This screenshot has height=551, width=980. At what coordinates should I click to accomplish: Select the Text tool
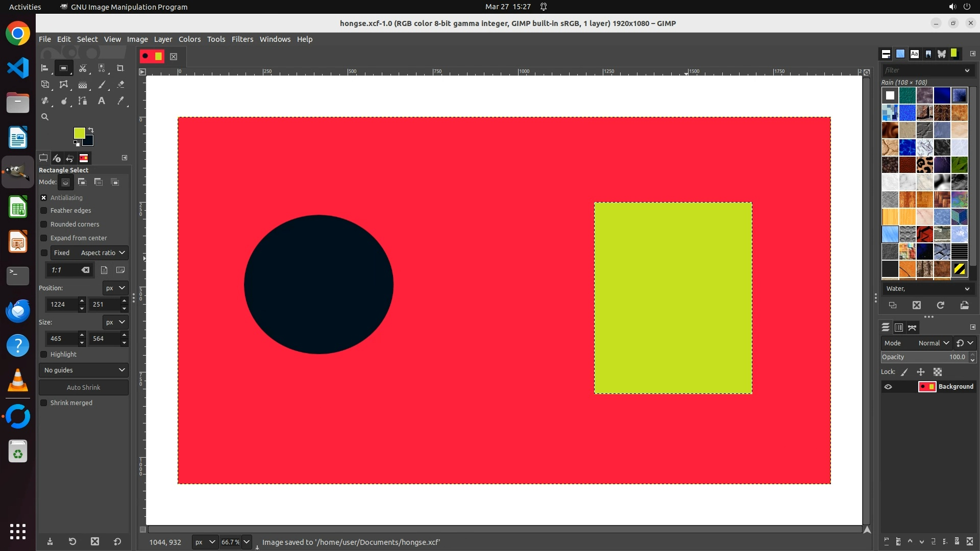pyautogui.click(x=102, y=101)
